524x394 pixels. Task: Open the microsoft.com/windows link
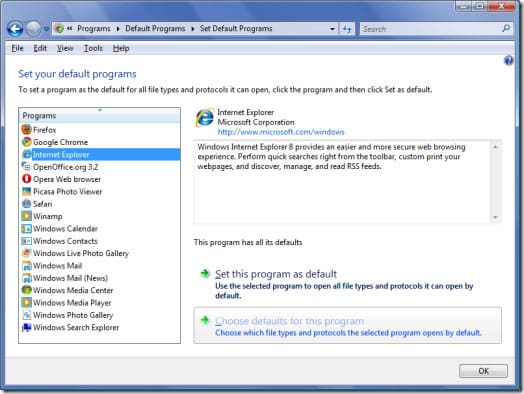pos(281,132)
